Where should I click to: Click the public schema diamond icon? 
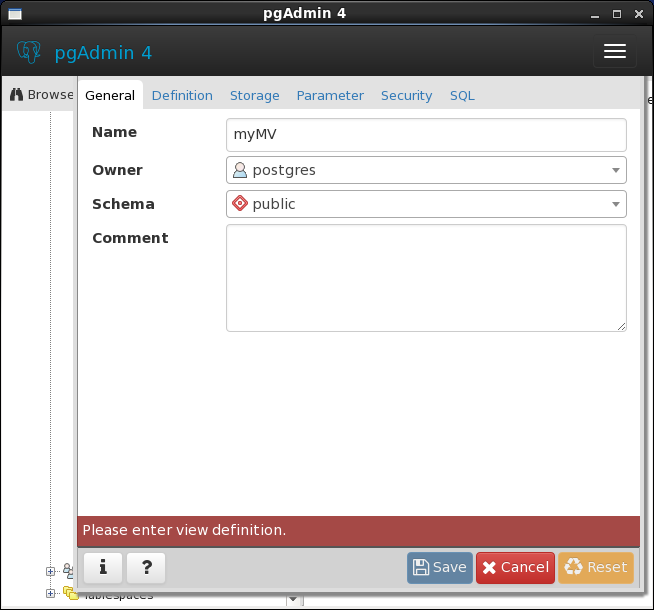coord(240,203)
